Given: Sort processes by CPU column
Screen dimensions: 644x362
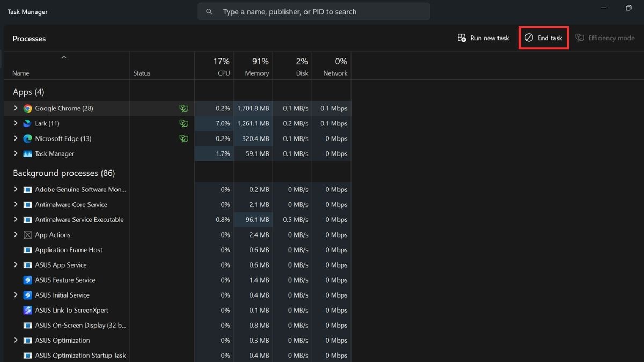Looking at the screenshot, I should point(214,66).
